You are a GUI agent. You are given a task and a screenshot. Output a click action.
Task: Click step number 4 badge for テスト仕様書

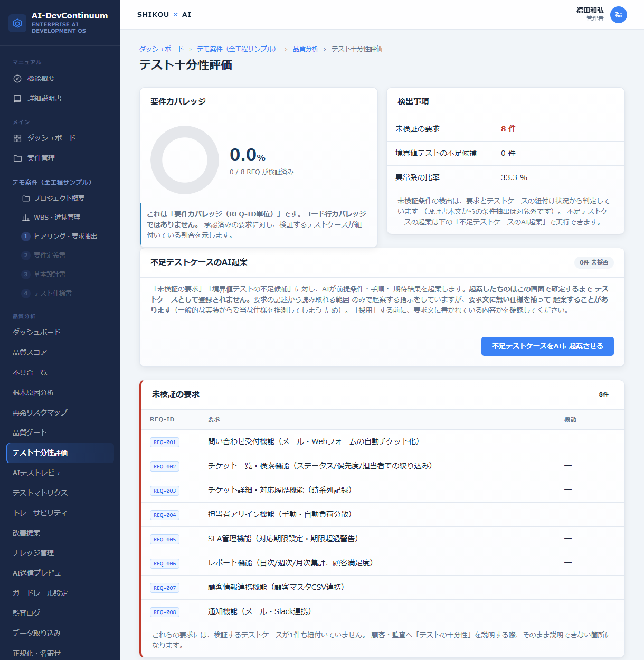click(x=25, y=294)
